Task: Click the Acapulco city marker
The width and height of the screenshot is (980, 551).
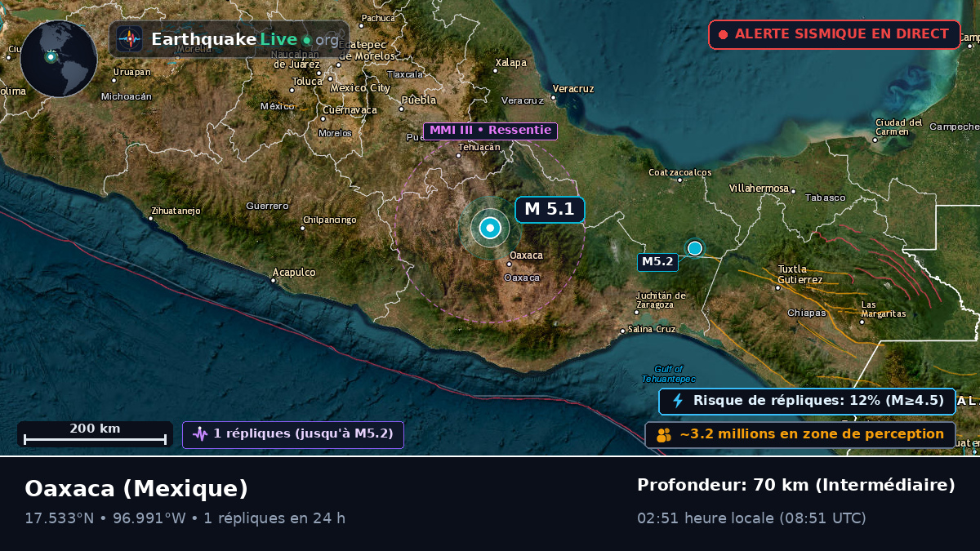Action: click(273, 280)
